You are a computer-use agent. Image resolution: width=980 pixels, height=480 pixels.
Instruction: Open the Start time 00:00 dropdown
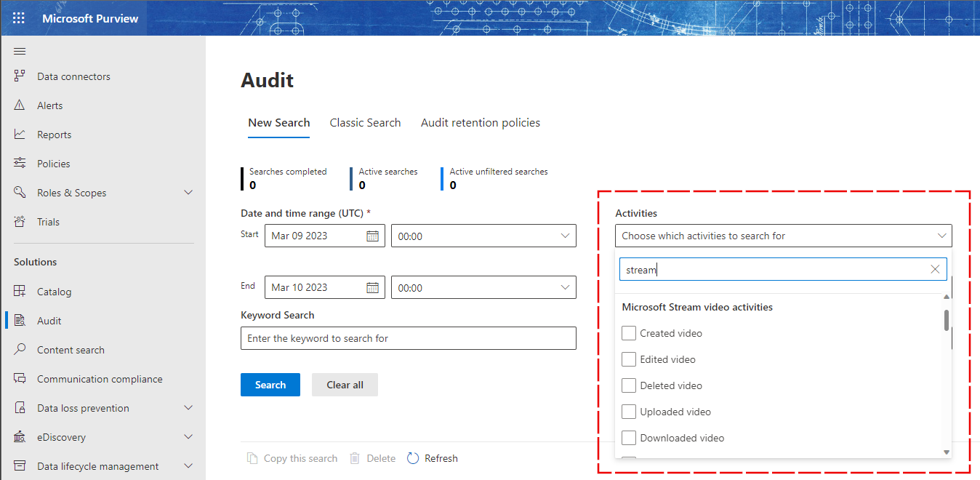[x=483, y=236]
